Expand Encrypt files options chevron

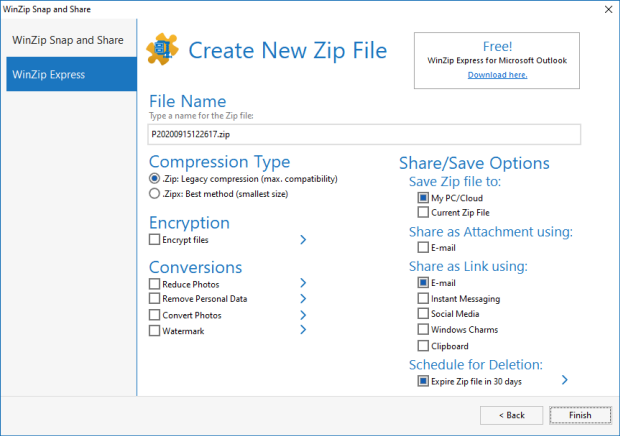303,240
